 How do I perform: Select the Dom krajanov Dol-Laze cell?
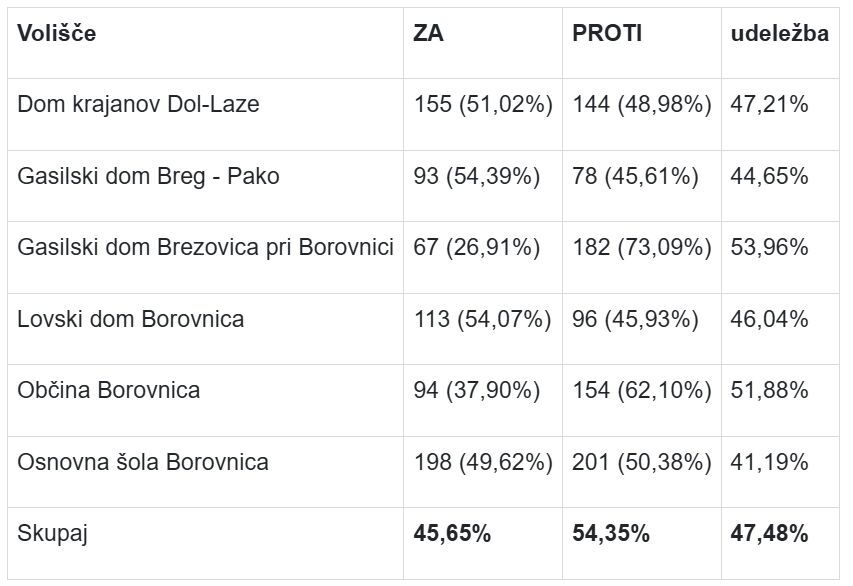tap(138, 104)
